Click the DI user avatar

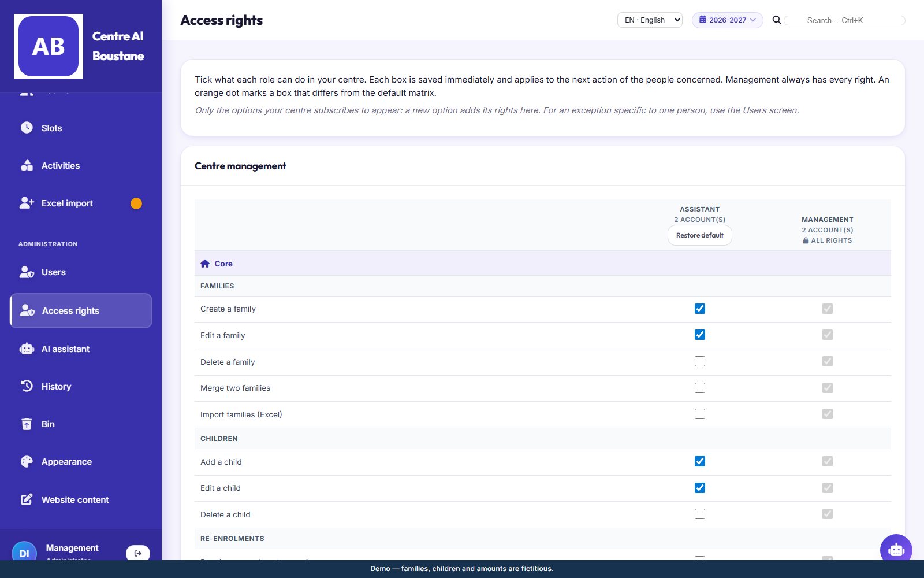click(x=24, y=553)
